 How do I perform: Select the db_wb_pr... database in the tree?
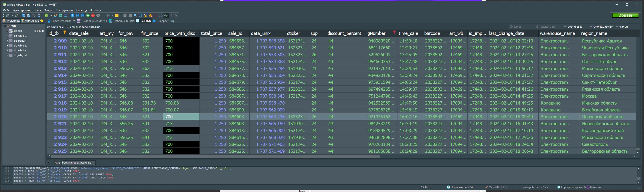pos(20,36)
